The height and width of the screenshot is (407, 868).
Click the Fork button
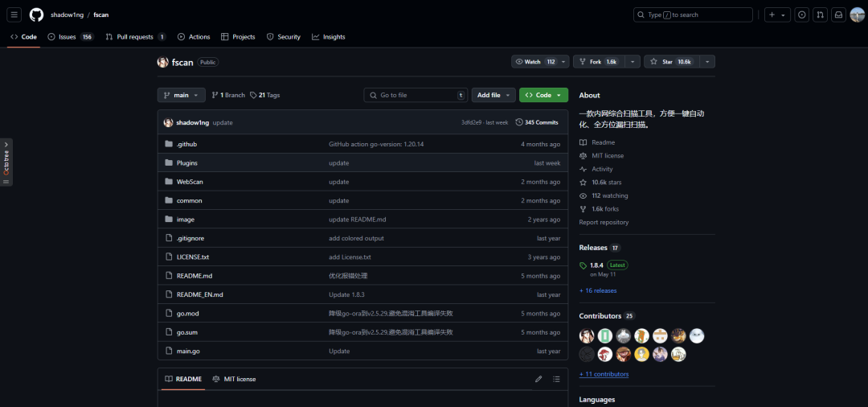point(600,61)
